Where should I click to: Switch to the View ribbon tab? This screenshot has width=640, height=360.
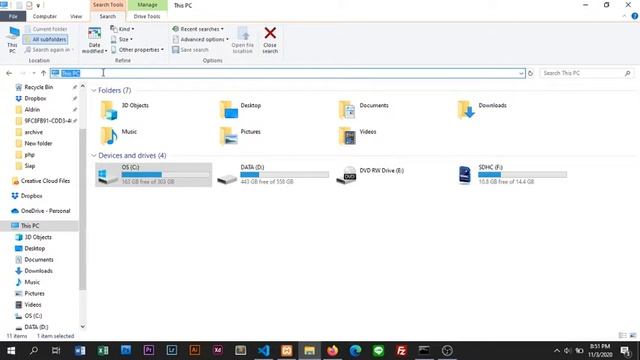[x=76, y=16]
